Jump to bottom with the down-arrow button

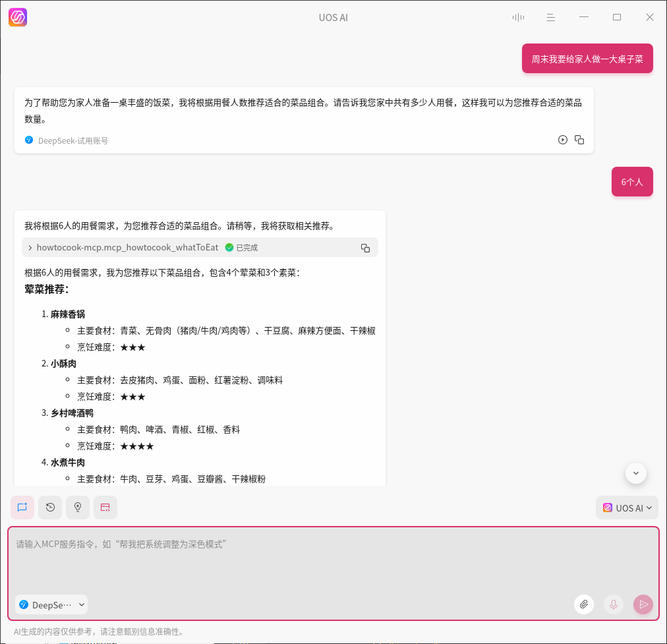pyautogui.click(x=636, y=473)
